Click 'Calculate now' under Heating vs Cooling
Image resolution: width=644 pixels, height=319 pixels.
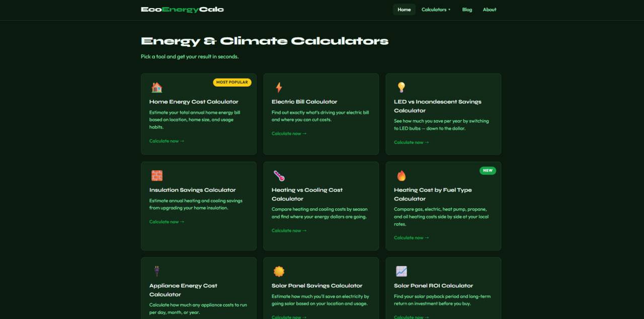point(289,230)
